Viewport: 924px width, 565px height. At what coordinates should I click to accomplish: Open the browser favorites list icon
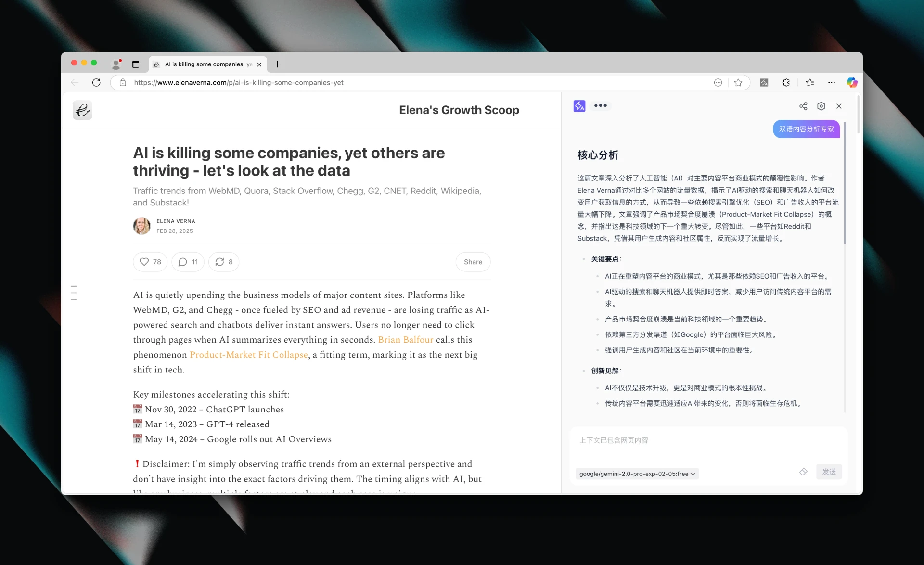tap(810, 82)
